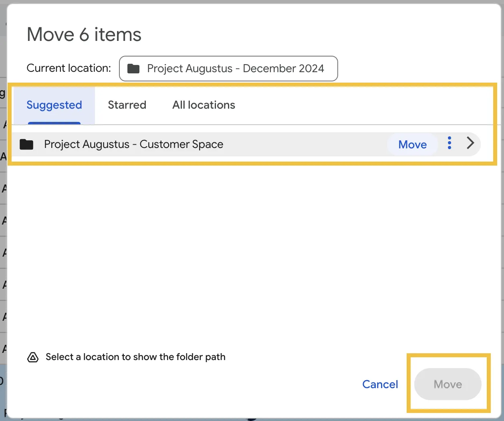Click the 'Move 6 items' dialog title
Viewport: 504px width, 421px height.
[x=84, y=34]
